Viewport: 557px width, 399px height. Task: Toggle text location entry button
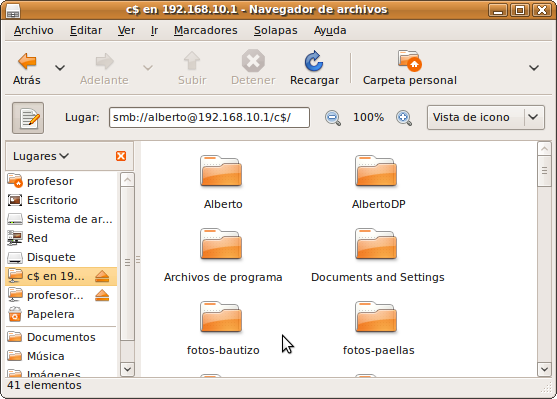28,118
